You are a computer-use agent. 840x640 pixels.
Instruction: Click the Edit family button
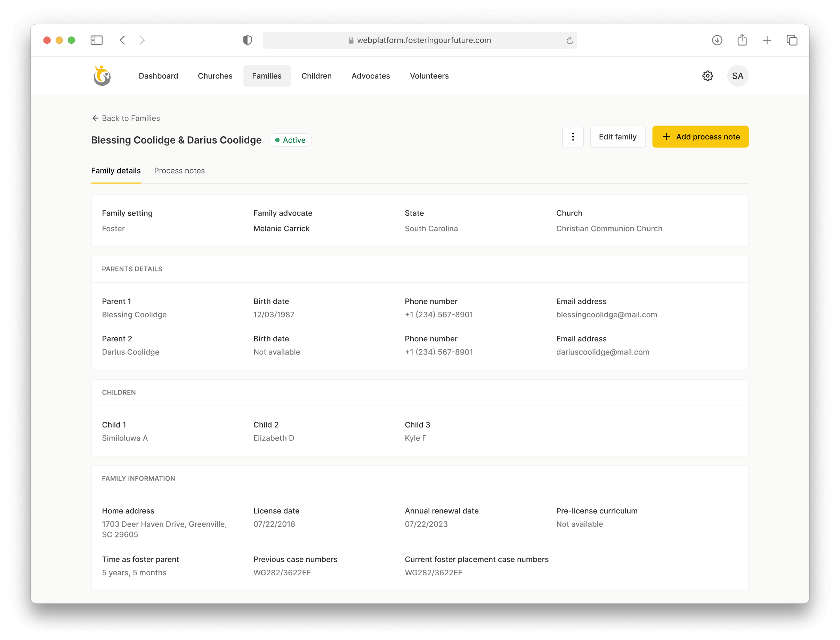pos(617,137)
